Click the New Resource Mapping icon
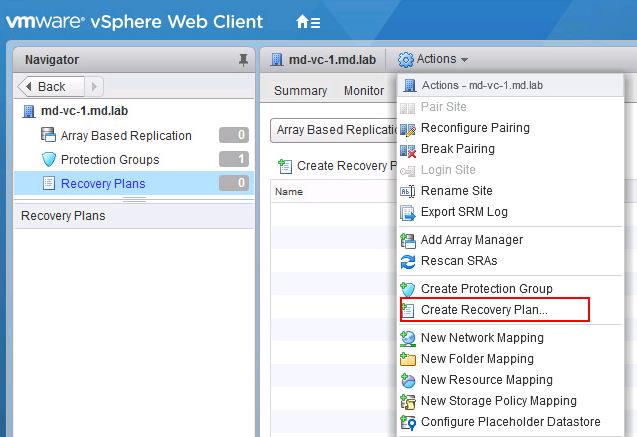Screen dimensions: 637x437 click(x=408, y=381)
